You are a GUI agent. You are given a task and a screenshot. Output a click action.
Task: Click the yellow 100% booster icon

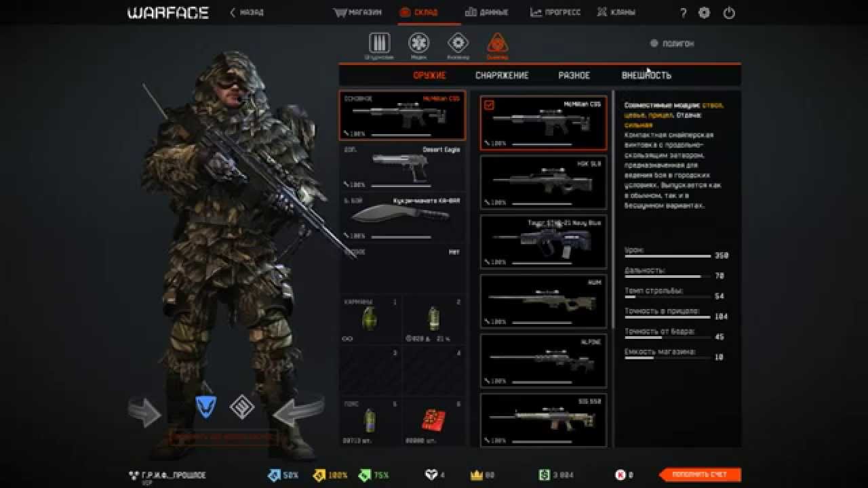click(x=319, y=475)
